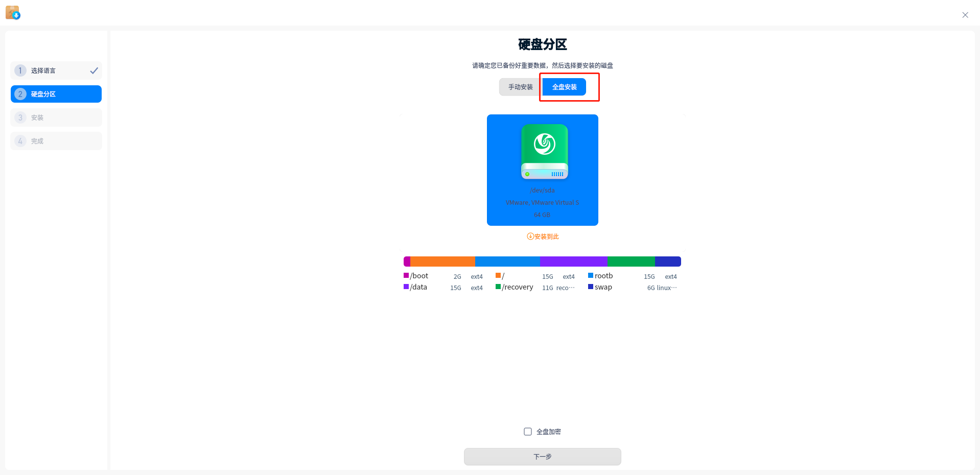Viewport: 980px width, 475px height.
Task: Click the 下一步 button
Action: click(543, 457)
